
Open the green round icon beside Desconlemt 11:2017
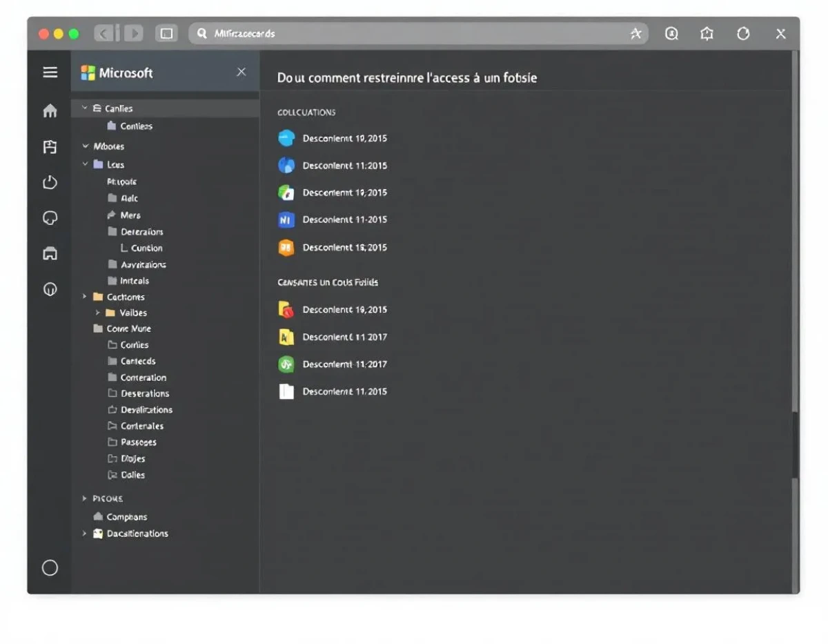(x=286, y=364)
